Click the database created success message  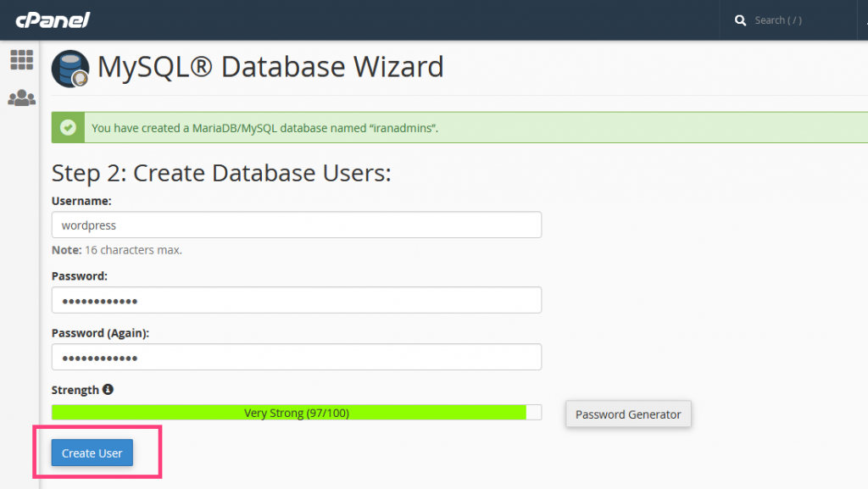tap(264, 128)
